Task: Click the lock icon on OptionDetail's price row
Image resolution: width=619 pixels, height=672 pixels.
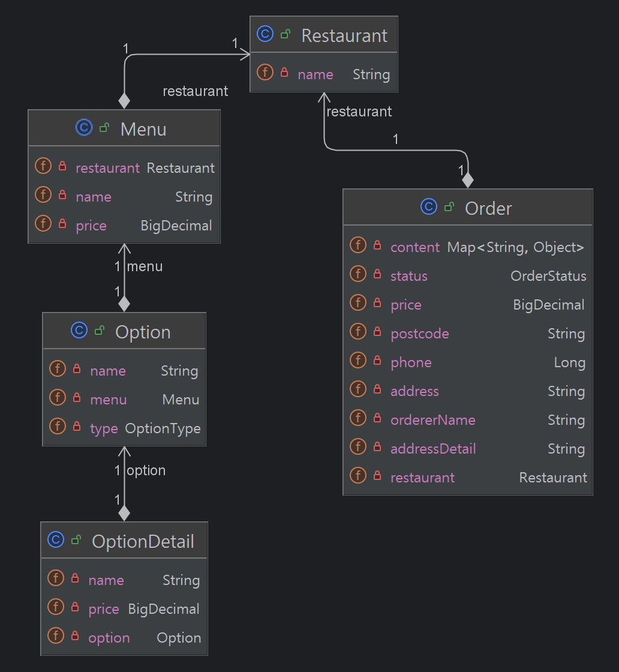Action: (75, 607)
